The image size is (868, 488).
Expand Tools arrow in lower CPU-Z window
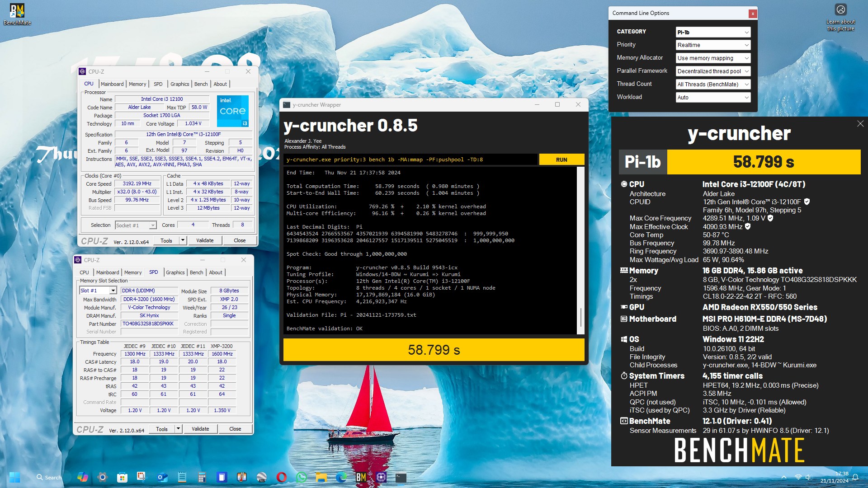click(x=178, y=429)
